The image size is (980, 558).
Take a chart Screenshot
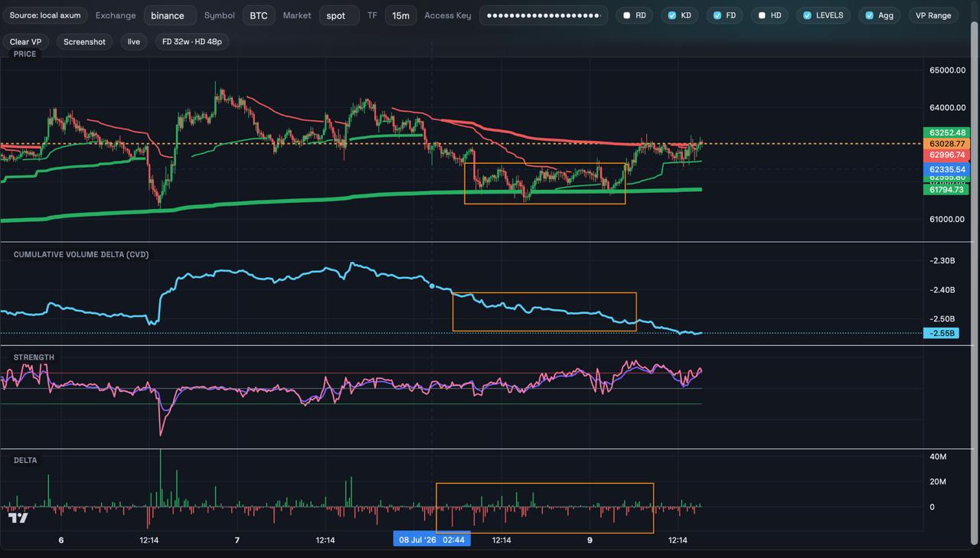84,42
